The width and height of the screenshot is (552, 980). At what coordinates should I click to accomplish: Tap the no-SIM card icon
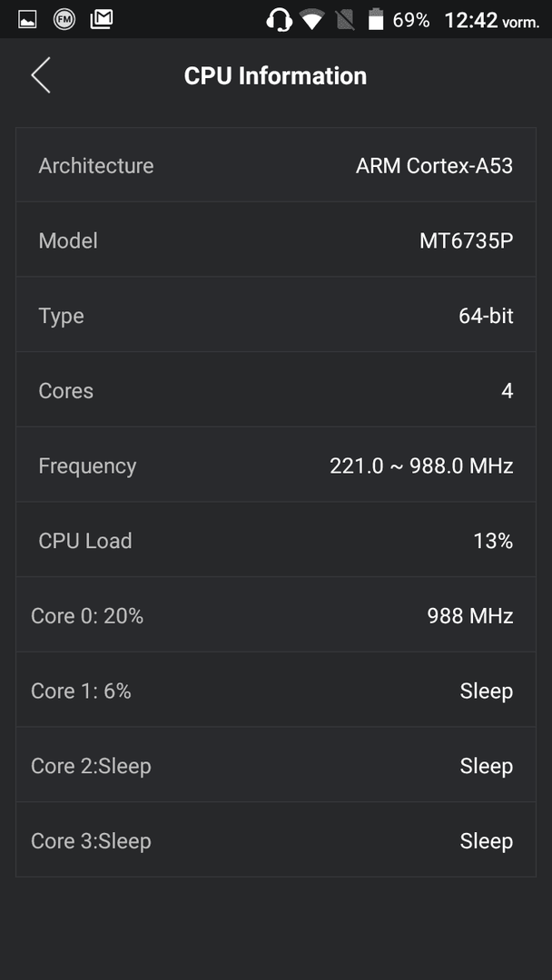pyautogui.click(x=344, y=20)
